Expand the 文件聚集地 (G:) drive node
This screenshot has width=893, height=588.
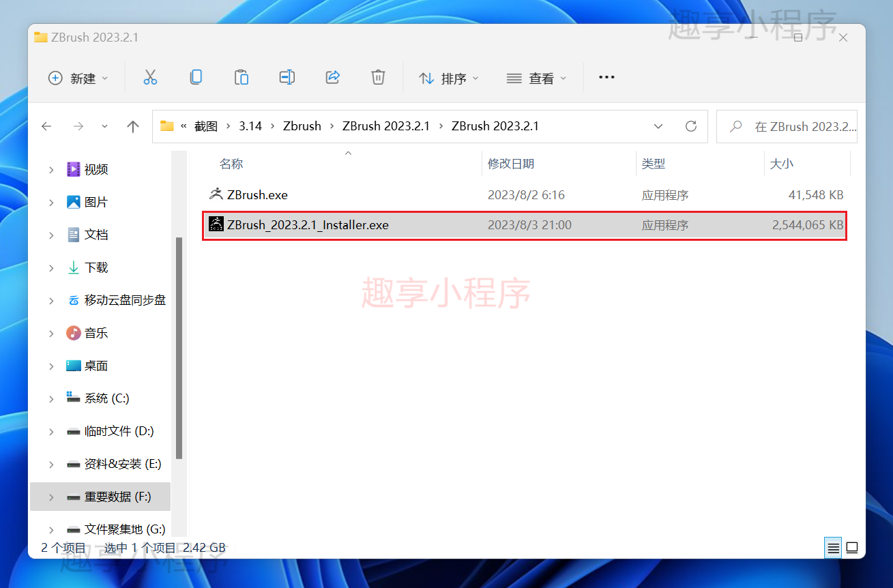click(x=51, y=529)
